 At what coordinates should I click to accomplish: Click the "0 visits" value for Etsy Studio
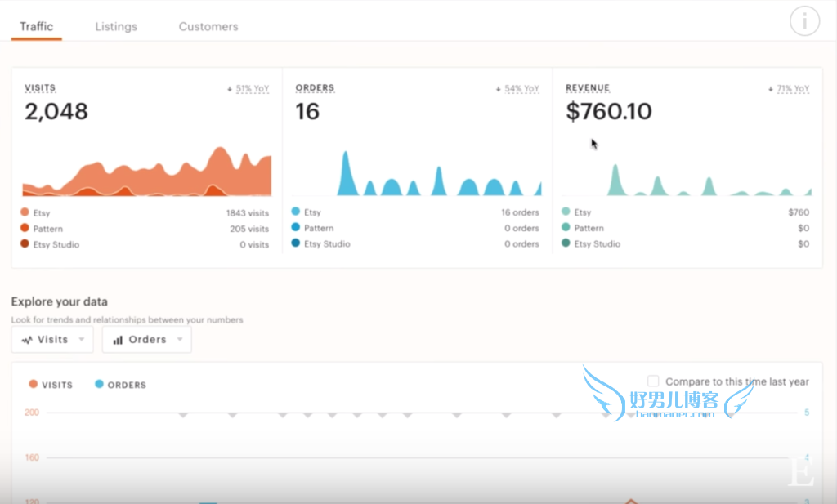point(254,245)
